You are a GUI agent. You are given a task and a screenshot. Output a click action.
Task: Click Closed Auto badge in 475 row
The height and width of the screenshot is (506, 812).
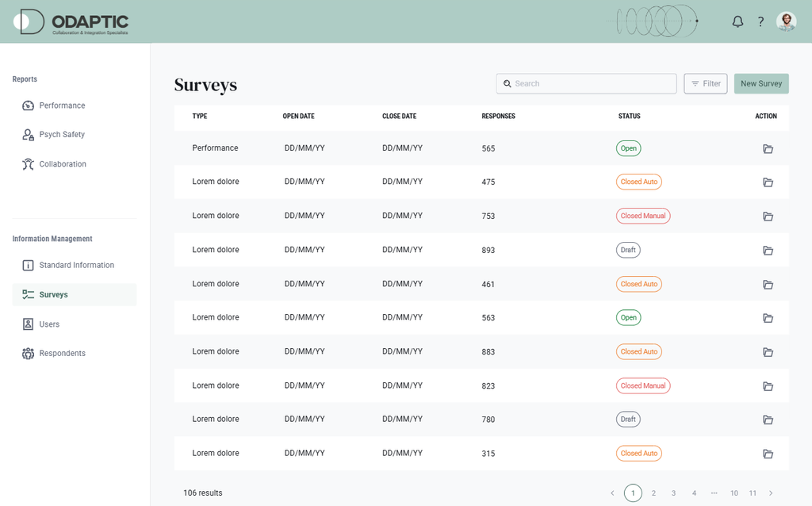[x=639, y=182]
